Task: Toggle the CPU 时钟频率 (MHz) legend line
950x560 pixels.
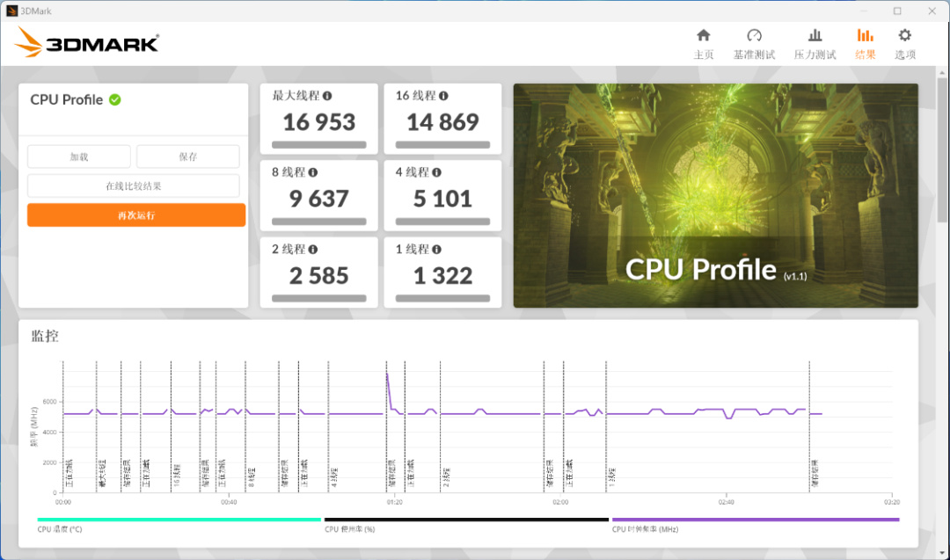Action: click(x=756, y=520)
